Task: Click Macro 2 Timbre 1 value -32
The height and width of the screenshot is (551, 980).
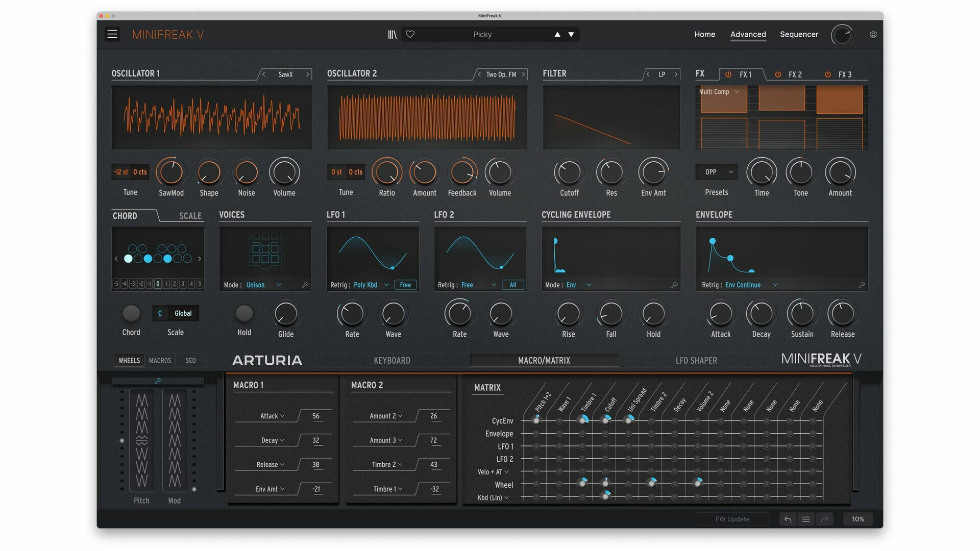Action: click(434, 489)
